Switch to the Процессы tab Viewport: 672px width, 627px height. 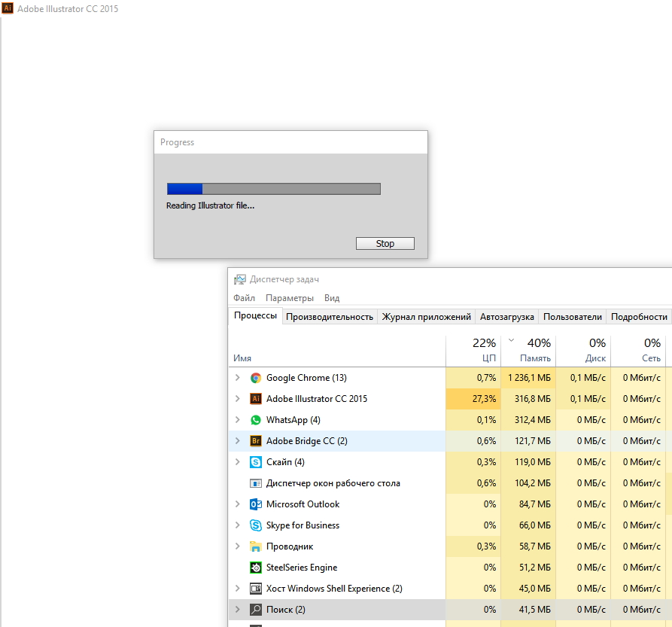tap(255, 316)
